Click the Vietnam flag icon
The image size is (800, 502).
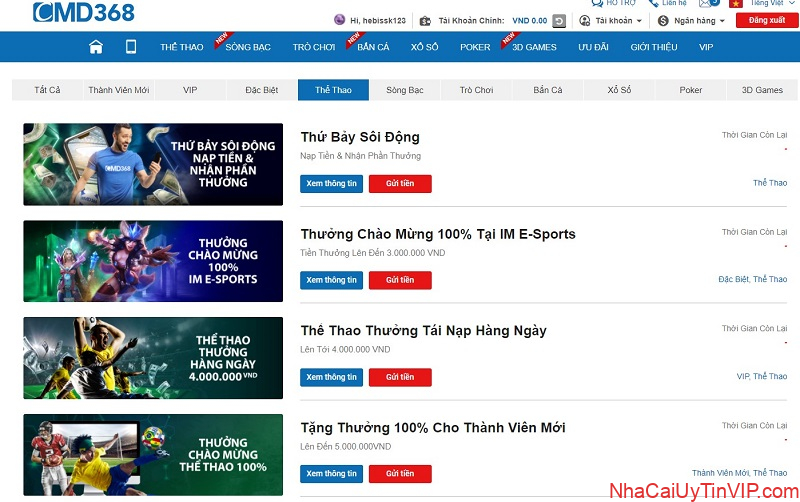coord(735,3)
